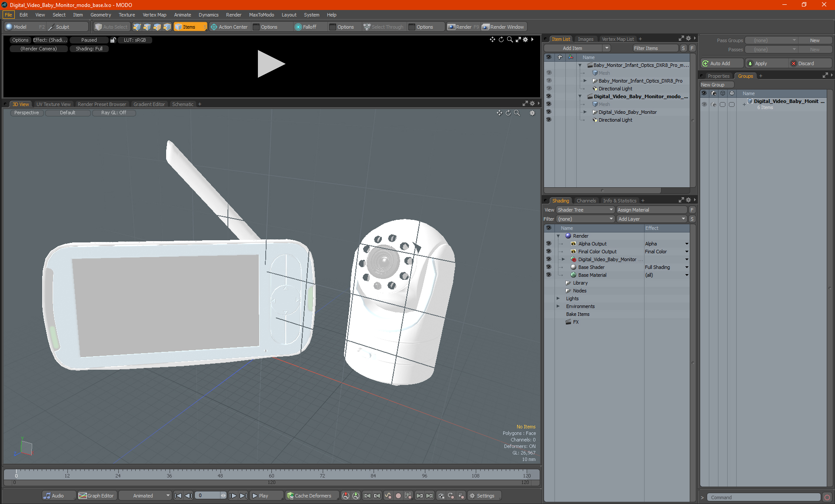The width and height of the screenshot is (835, 504).
Task: Go to first frame on timeline controls
Action: pyautogui.click(x=178, y=496)
